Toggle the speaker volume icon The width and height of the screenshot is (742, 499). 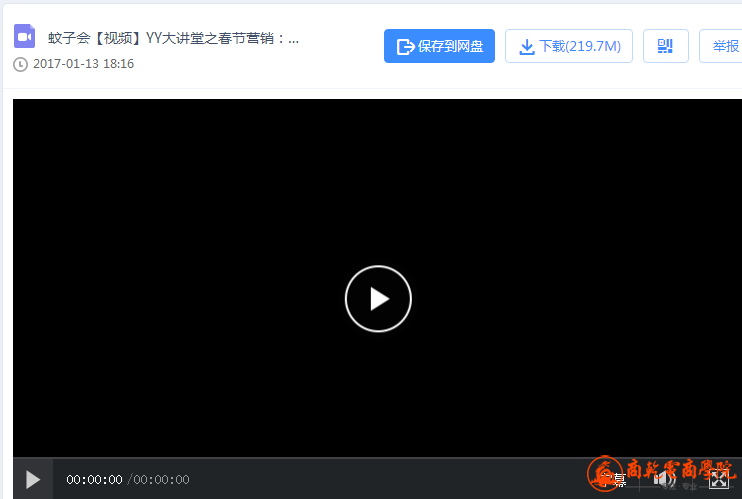coord(664,480)
